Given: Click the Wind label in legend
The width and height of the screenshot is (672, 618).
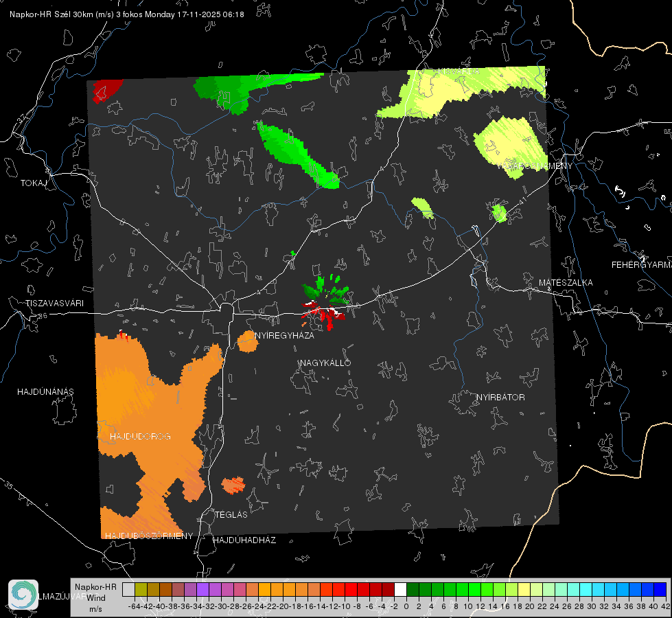Looking at the screenshot, I should (x=95, y=598).
